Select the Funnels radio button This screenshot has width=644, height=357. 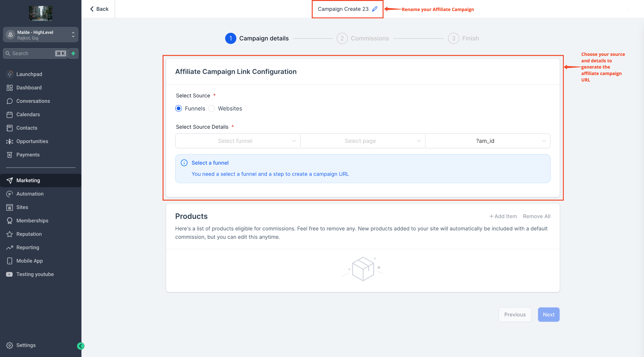pos(179,108)
